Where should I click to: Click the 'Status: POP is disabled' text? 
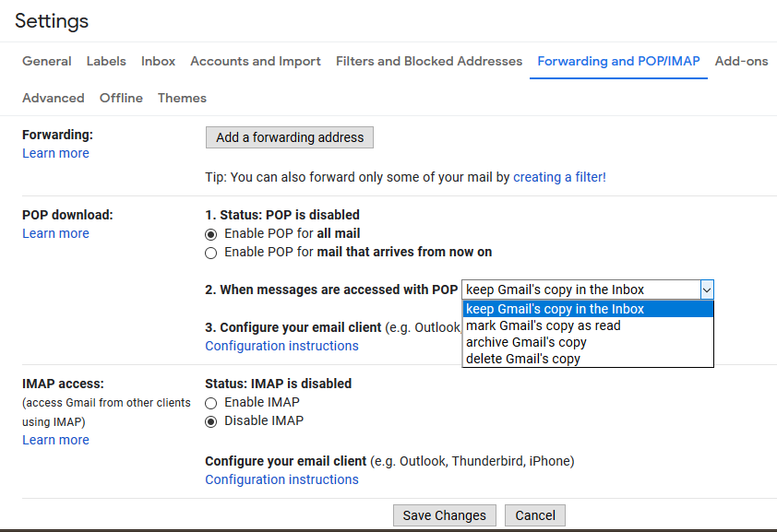tap(290, 215)
